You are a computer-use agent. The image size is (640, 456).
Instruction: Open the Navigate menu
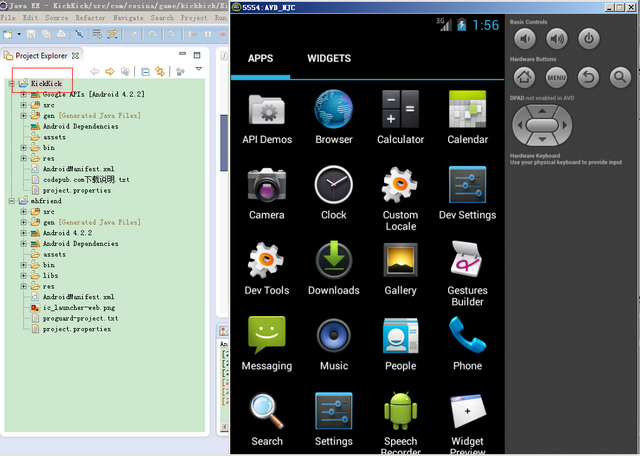pyautogui.click(x=128, y=18)
